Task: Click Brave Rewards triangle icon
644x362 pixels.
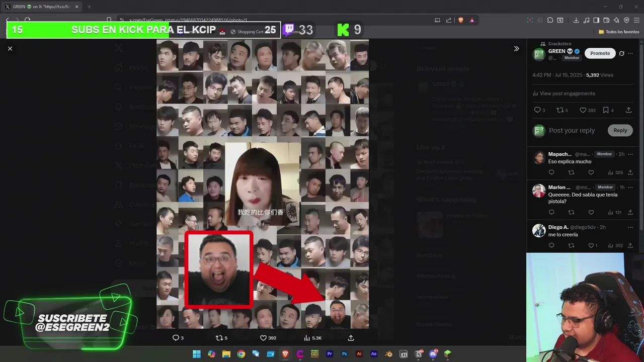Action: pos(472,20)
